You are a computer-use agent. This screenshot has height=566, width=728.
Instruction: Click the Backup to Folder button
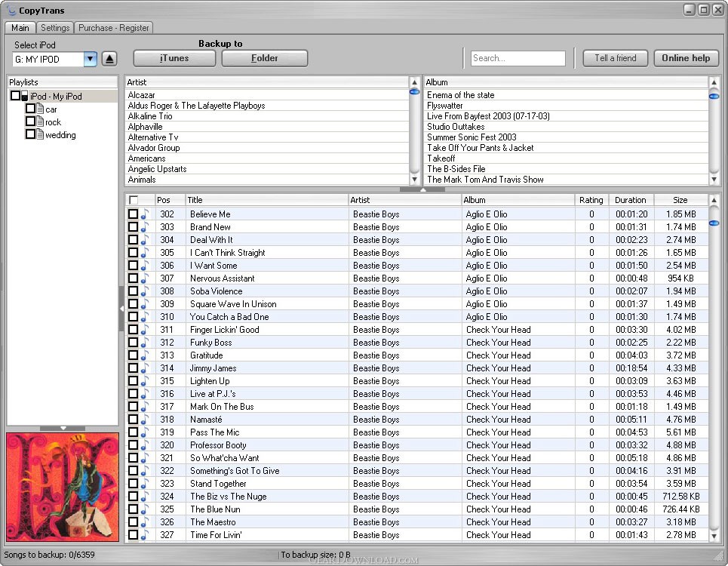pos(265,59)
